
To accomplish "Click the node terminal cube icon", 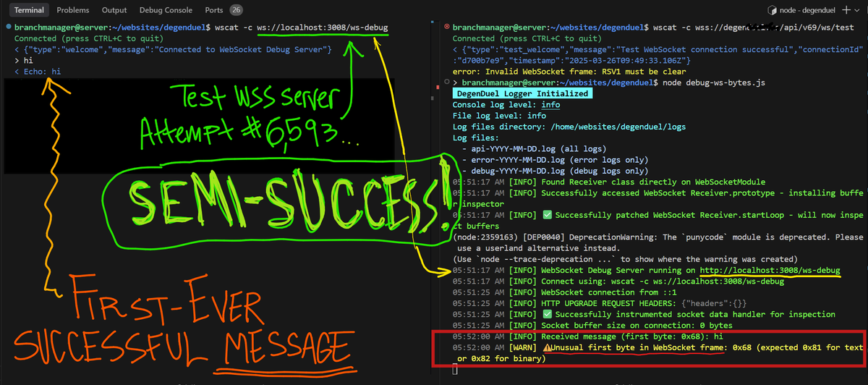I will pyautogui.click(x=773, y=11).
